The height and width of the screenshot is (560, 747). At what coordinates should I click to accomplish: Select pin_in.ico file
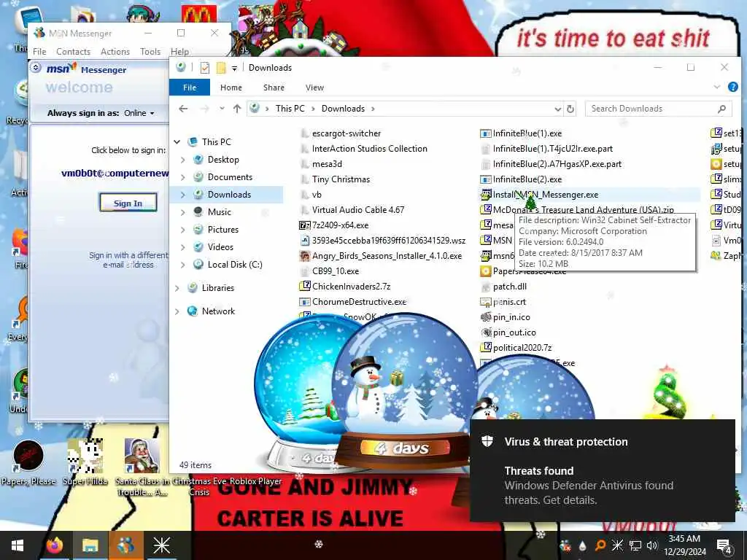(x=505, y=317)
